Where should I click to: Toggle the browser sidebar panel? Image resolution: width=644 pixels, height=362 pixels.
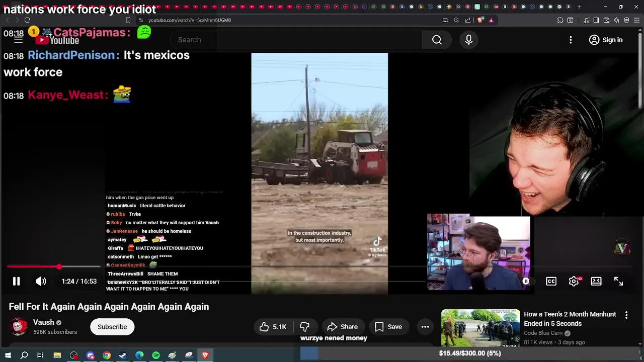[596, 20]
